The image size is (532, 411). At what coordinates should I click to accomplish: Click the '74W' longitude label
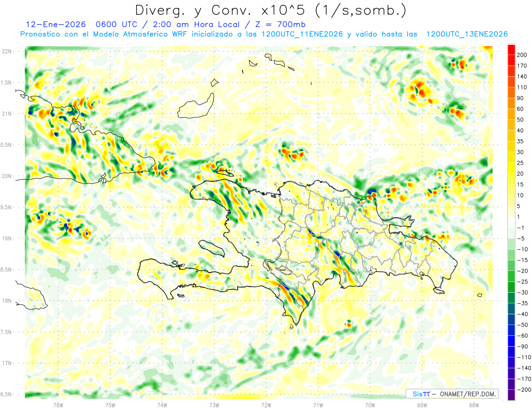tap(162, 405)
